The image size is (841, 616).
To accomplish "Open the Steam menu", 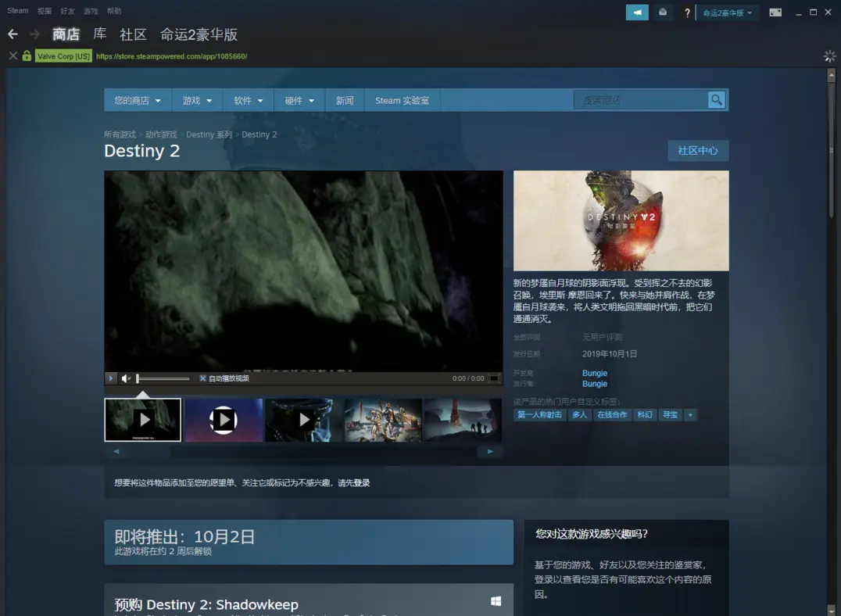I will [18, 11].
